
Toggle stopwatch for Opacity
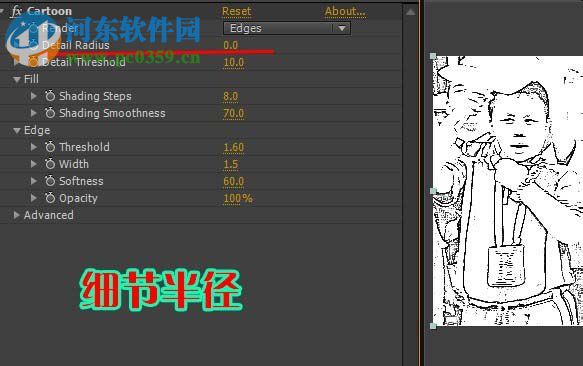50,198
